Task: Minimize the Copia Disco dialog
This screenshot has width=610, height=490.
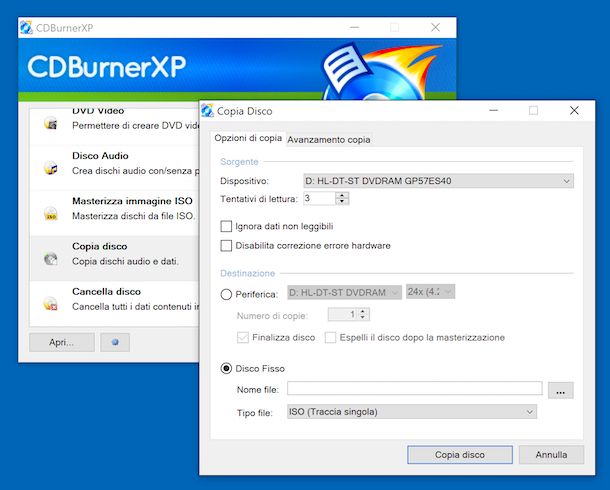Action: (493, 110)
